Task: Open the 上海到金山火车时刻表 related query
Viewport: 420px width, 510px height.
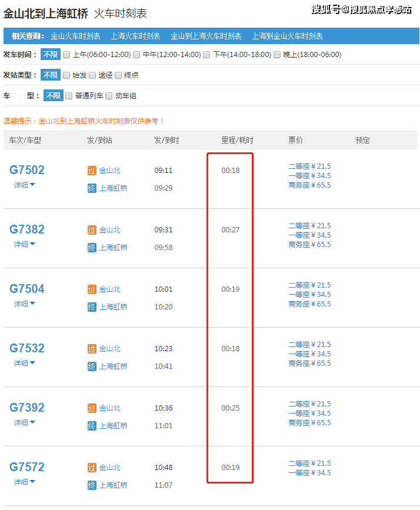Action: [x=287, y=36]
